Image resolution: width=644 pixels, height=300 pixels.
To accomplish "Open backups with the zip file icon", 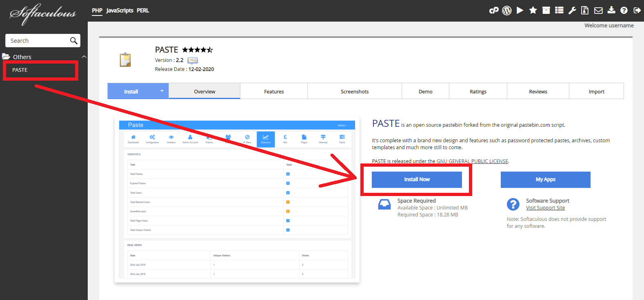I will (x=585, y=11).
